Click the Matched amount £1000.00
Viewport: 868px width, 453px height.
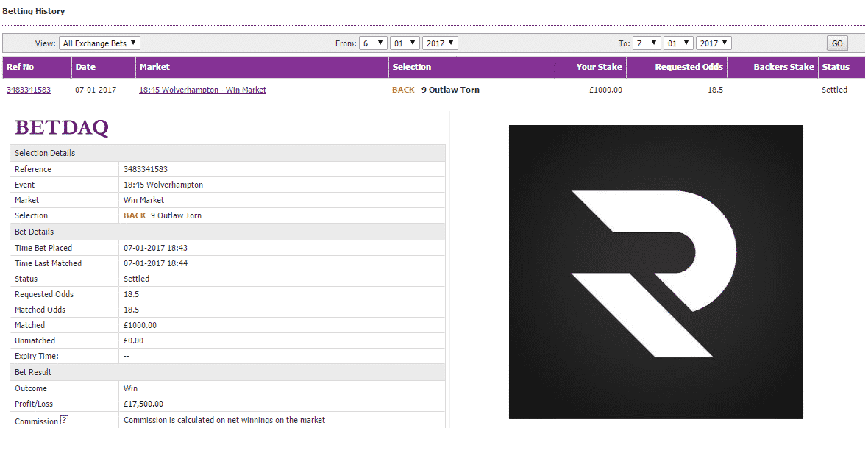tap(140, 325)
